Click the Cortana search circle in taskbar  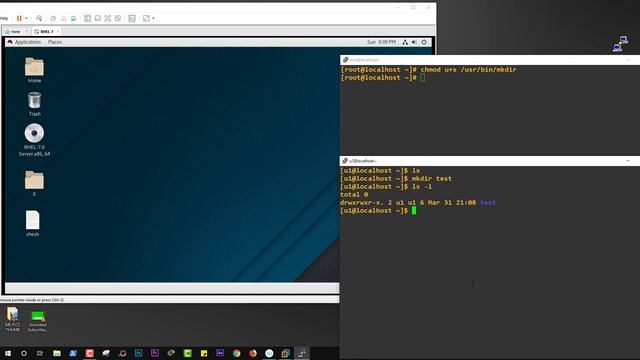click(24, 353)
